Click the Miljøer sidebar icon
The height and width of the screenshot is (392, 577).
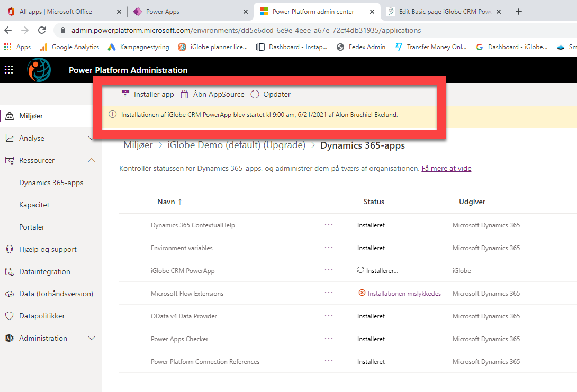pyautogui.click(x=10, y=116)
